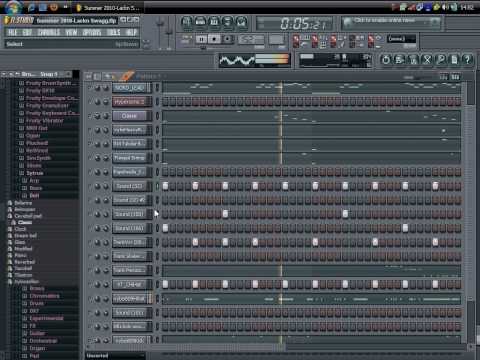Toggle first step of Sound (166) row
480x360 pixels.
[x=165, y=228]
